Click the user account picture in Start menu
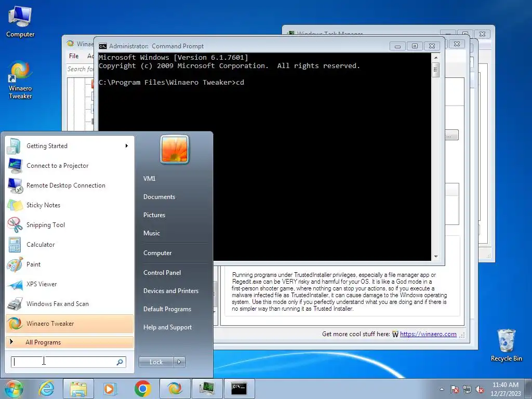Viewport: 532px width, 399px height. coord(175,149)
